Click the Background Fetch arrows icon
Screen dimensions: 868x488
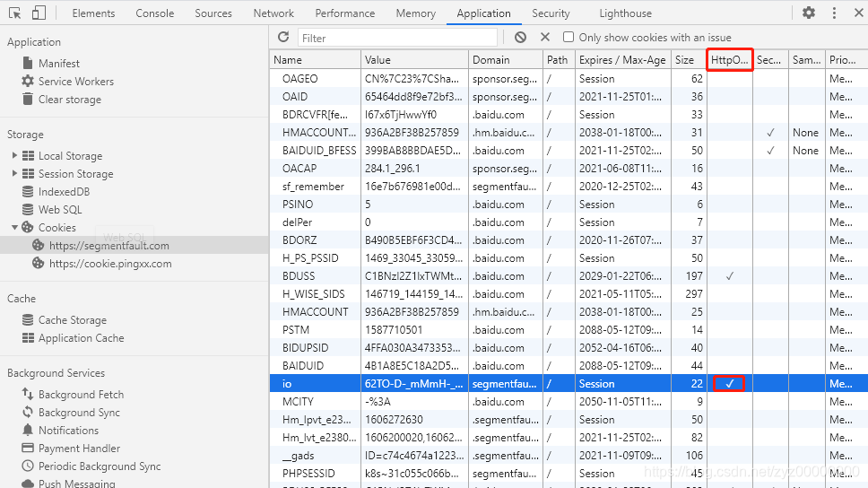pyautogui.click(x=28, y=394)
